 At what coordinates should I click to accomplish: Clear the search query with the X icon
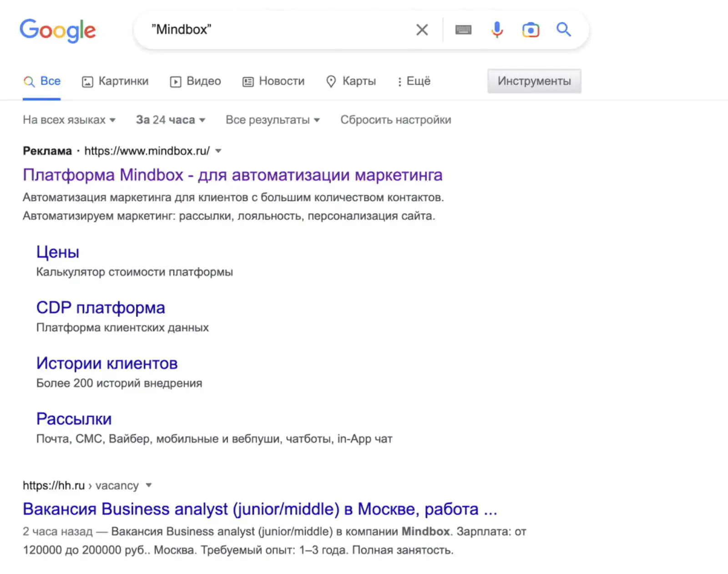pos(422,30)
